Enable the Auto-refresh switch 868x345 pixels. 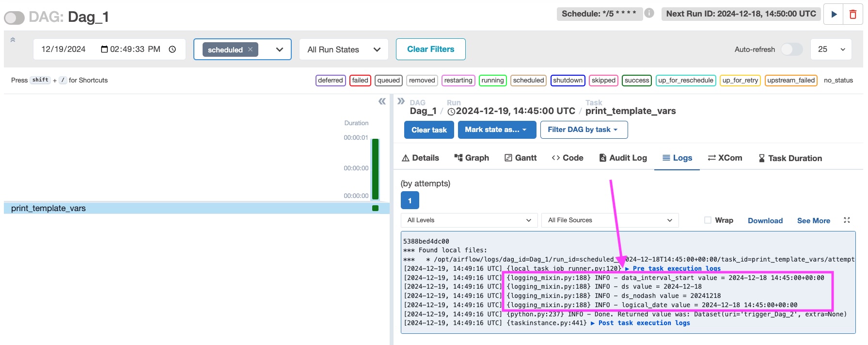tap(791, 49)
